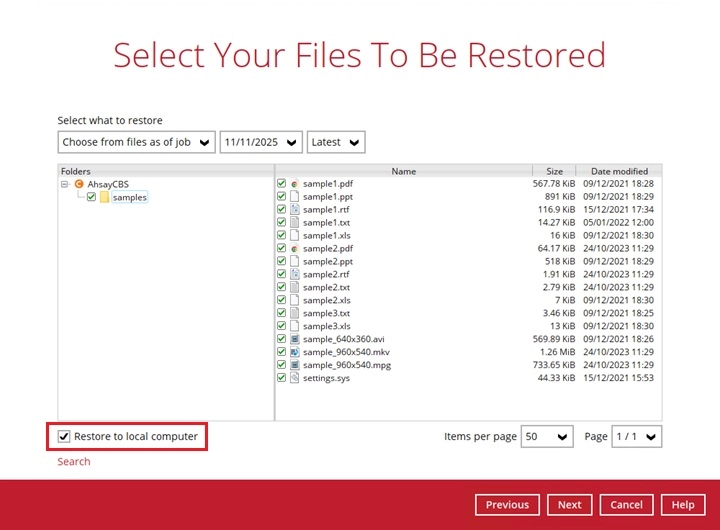Click the sample2.ppt file icon
Viewport: 720px width, 530px height.
(295, 261)
